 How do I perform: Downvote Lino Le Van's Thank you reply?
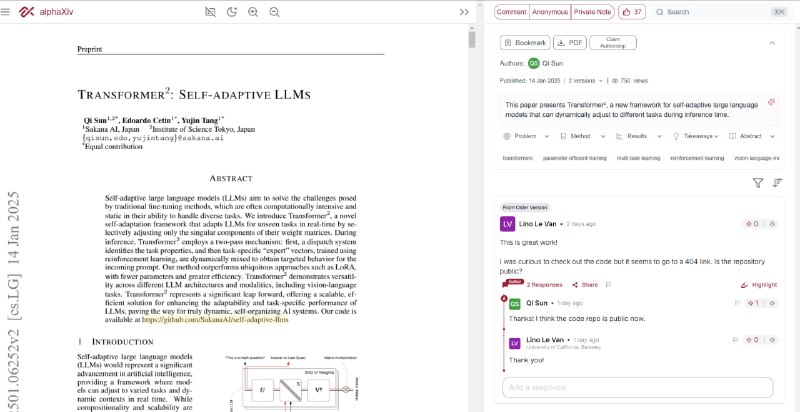pyautogui.click(x=772, y=340)
